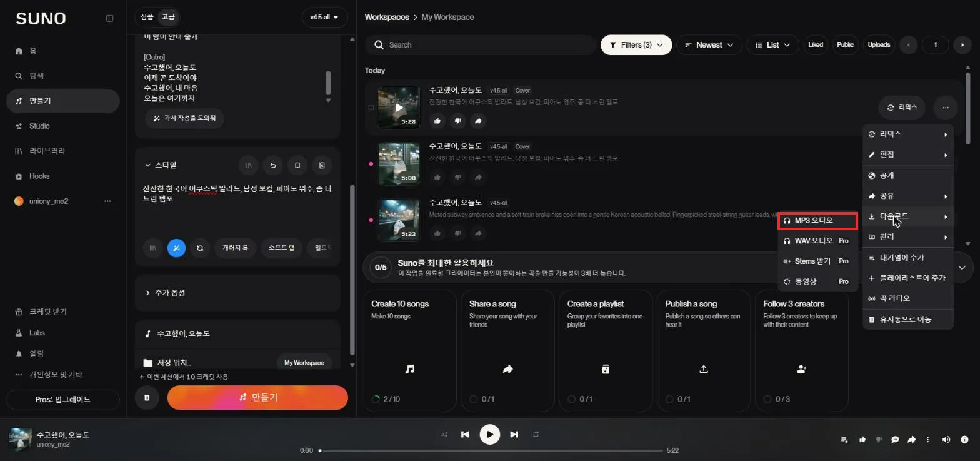Image resolution: width=980 pixels, height=461 pixels.
Task: Toggle the Liked filter
Action: [816, 45]
